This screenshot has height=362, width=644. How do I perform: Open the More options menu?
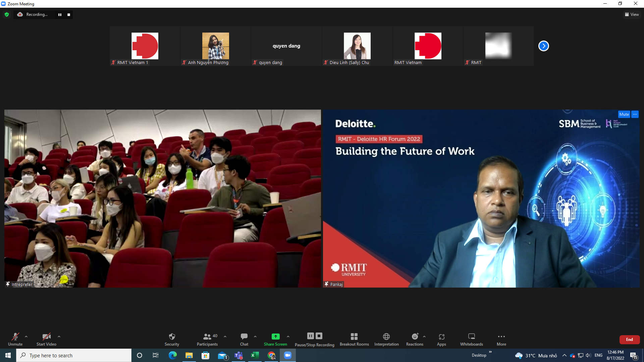(501, 339)
